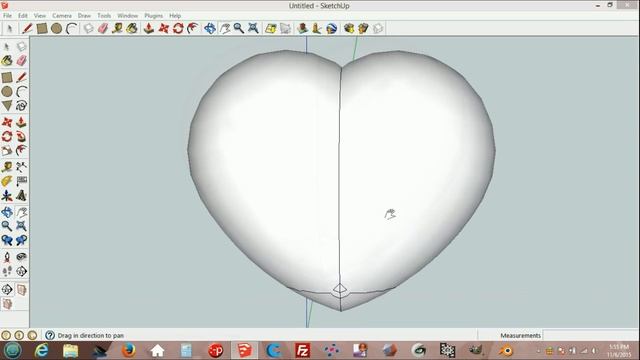Select the Move tool in the top toolbar

[x=163, y=28]
